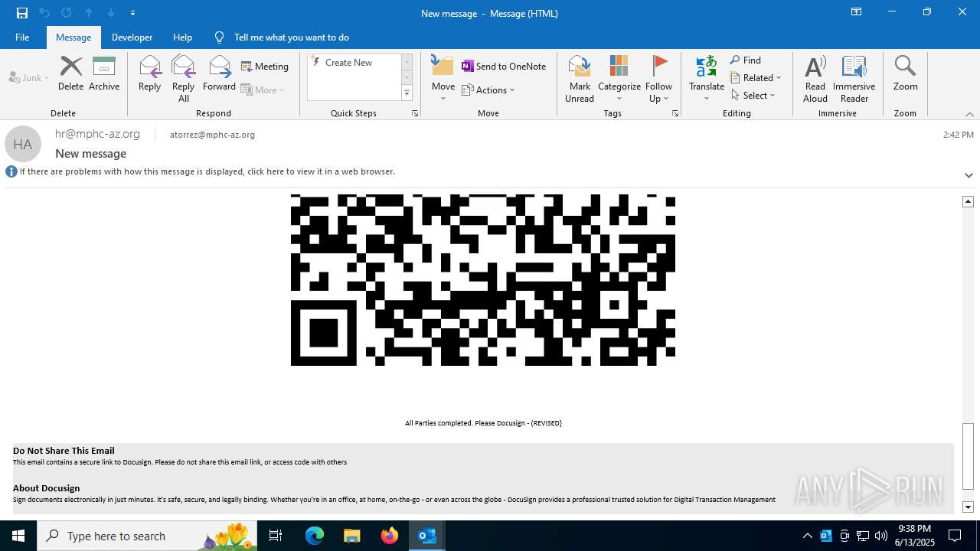Switch to the Developer tab

pos(132,37)
